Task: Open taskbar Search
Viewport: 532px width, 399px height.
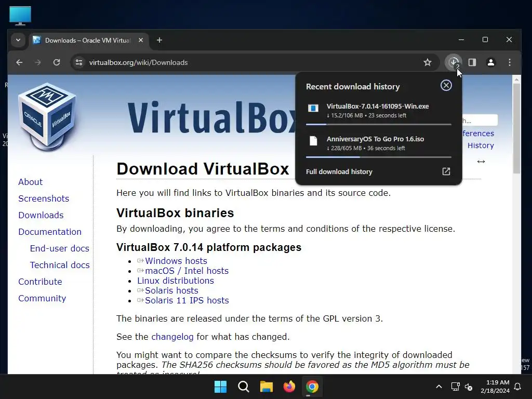Action: coord(243,387)
